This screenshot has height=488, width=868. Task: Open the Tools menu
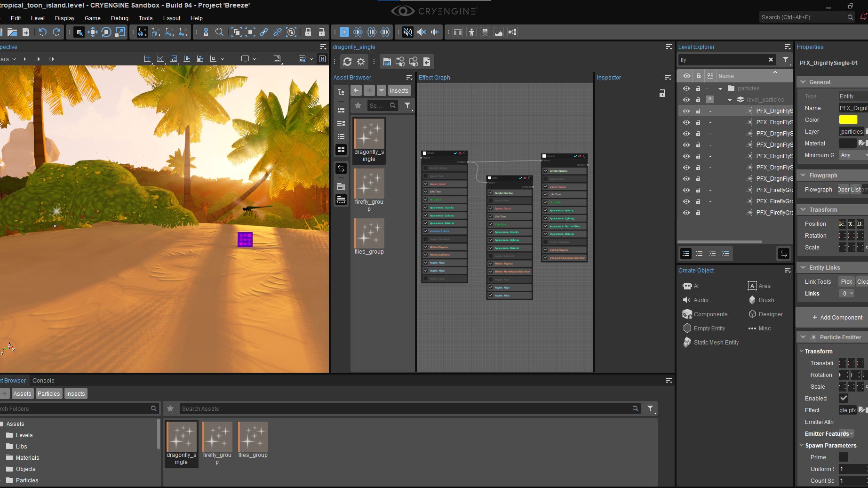tap(145, 18)
